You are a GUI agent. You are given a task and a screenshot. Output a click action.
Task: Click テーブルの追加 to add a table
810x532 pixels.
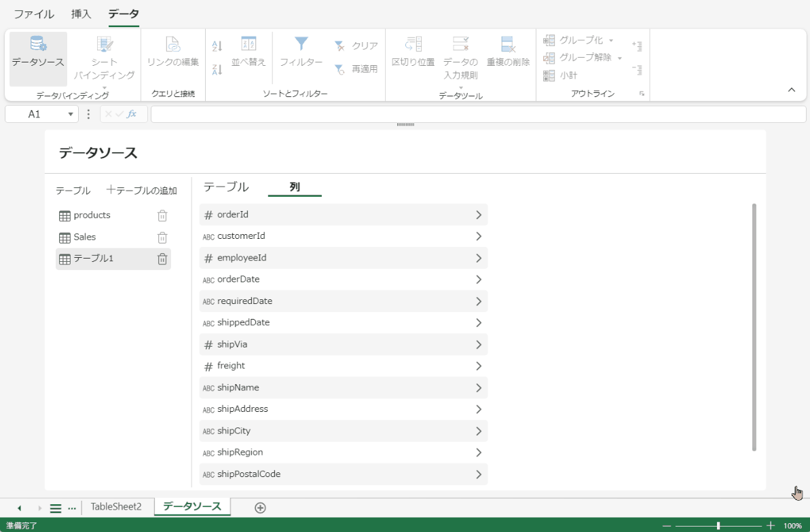(142, 191)
